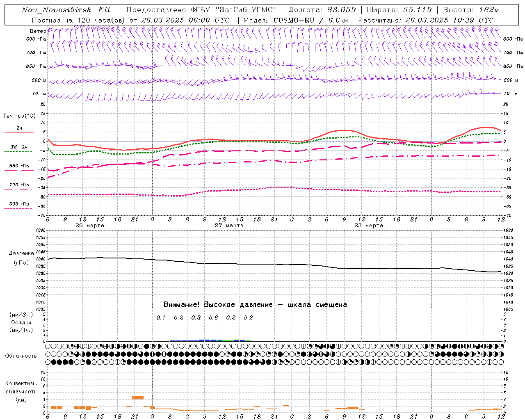Viewport: 525px width, 420px height.
Task: Click the Давление pressure panel label
Action: (21, 253)
